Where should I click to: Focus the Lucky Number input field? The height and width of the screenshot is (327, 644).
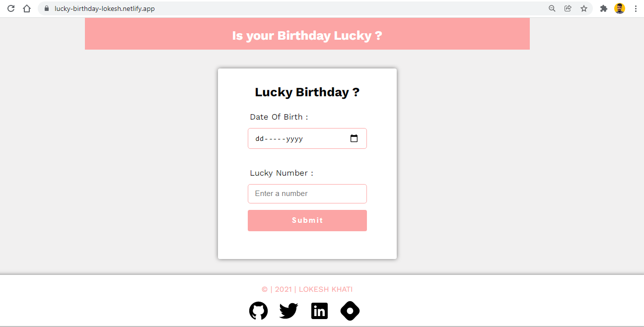click(307, 194)
